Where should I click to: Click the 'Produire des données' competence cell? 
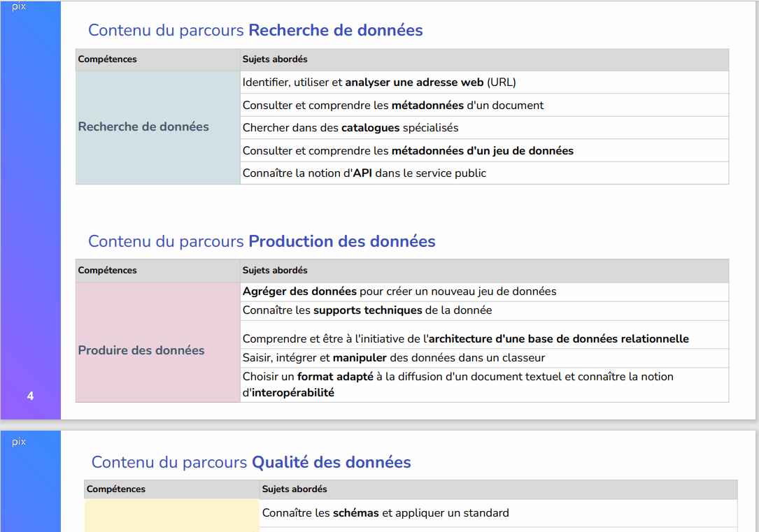click(158, 343)
